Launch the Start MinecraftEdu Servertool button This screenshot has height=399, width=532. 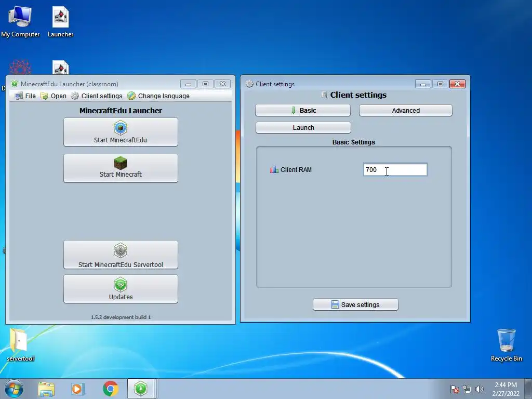[x=121, y=255]
